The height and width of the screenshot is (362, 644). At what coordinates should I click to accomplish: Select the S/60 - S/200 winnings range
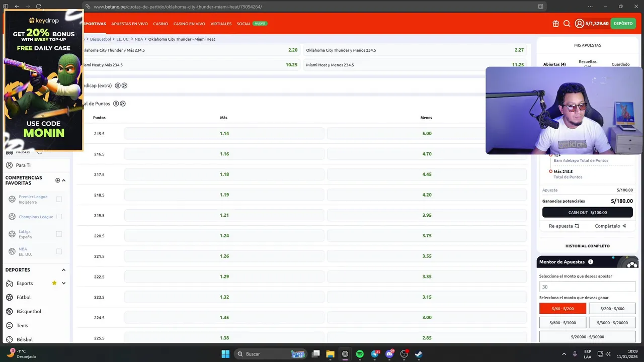point(562,309)
